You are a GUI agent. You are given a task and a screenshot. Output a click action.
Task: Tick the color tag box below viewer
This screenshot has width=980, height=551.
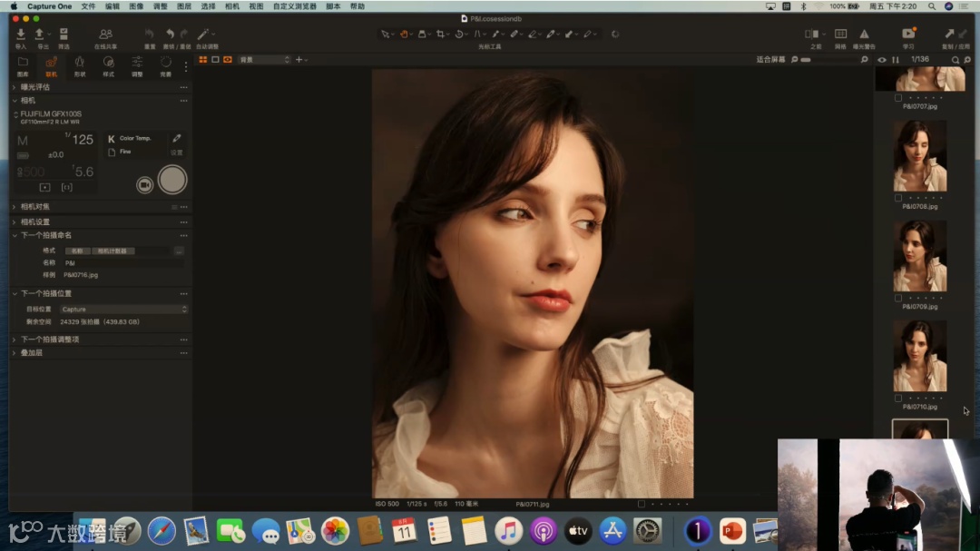[x=642, y=504]
